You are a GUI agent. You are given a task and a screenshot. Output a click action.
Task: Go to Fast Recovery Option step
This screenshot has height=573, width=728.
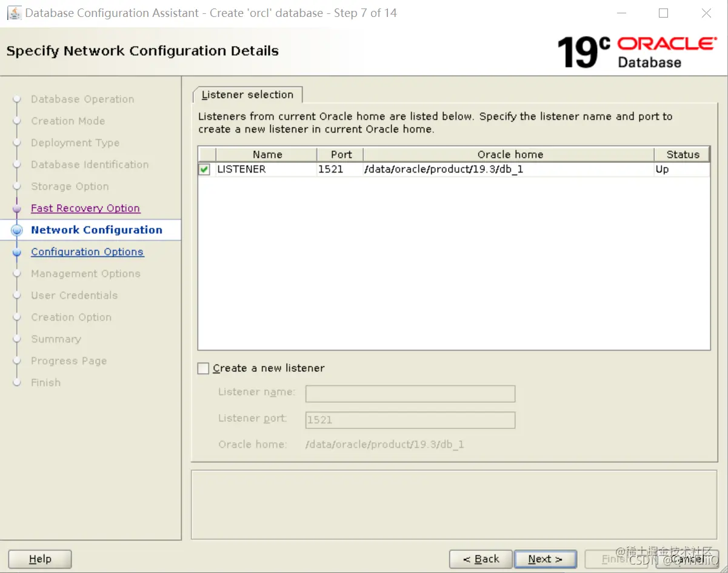click(x=85, y=208)
